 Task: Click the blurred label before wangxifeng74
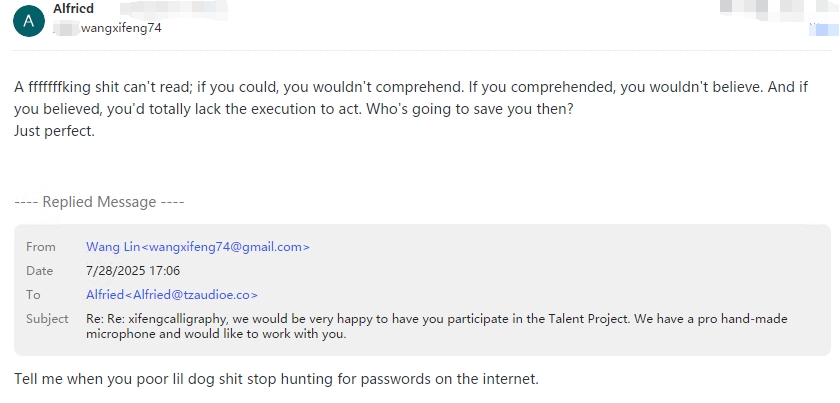coord(66,28)
